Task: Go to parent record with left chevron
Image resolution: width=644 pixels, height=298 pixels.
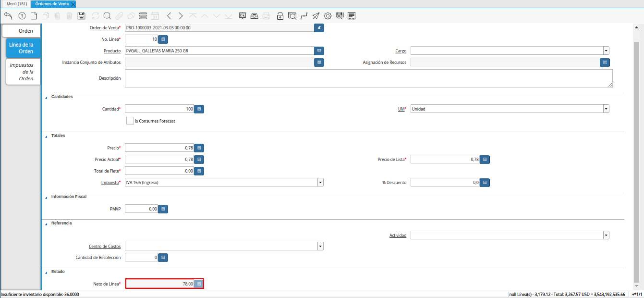Action: click(169, 16)
